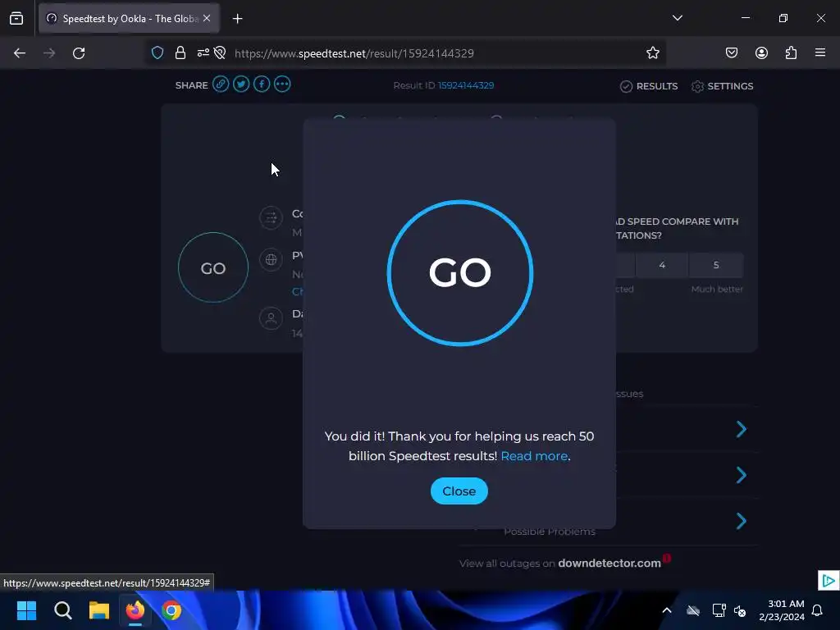840x630 pixels.
Task: Focus the speedtest.net URL field
Action: pos(354,53)
